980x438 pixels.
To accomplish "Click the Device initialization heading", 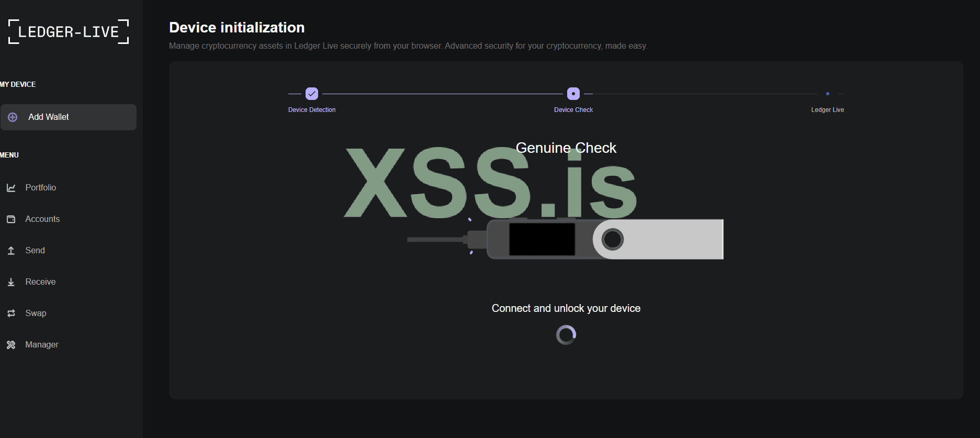I will point(237,28).
